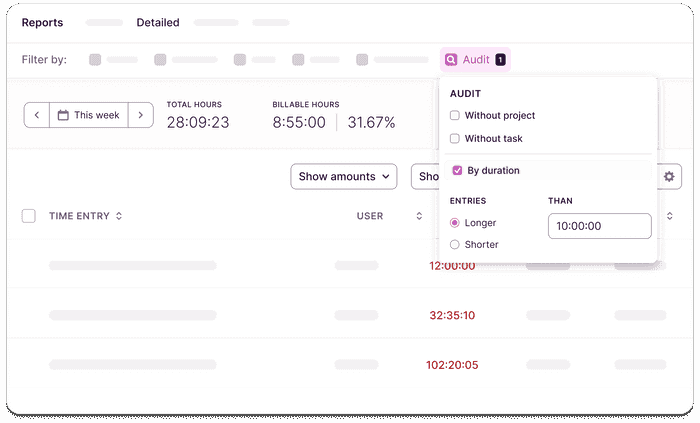Go to previous week arrow
The height and width of the screenshot is (423, 700).
[x=37, y=115]
